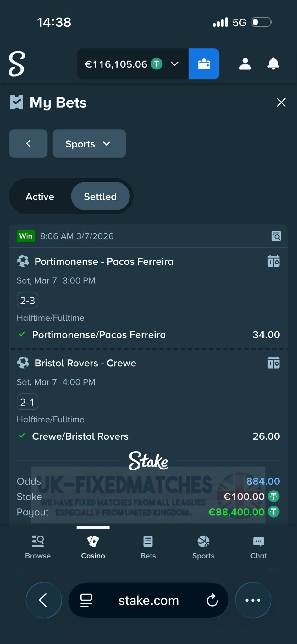This screenshot has width=297, height=644.
Task: Expand the balance currency dropdown
Action: click(x=175, y=64)
